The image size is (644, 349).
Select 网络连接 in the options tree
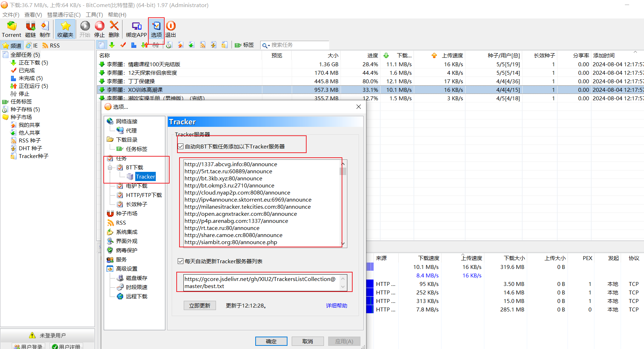tap(127, 121)
